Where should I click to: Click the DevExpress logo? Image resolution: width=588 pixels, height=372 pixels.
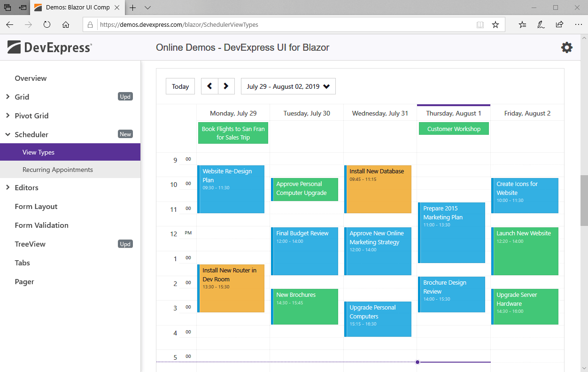point(49,47)
